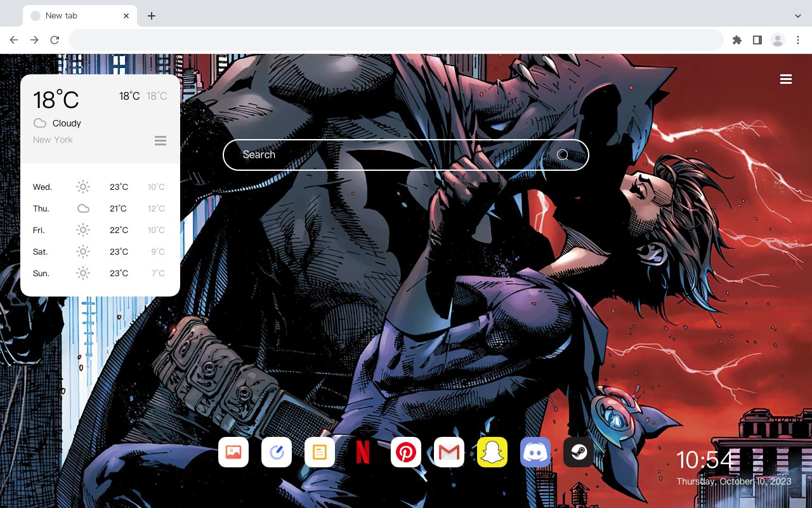
Task: Click the Cloudy weather condition
Action: 67,123
